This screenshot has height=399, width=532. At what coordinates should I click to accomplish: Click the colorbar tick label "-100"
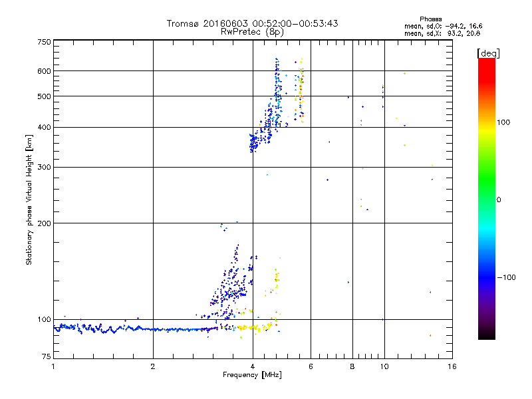coord(506,277)
